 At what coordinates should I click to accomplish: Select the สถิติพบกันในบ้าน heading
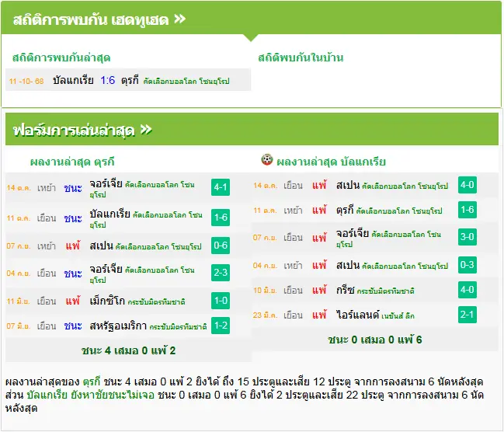tap(301, 58)
